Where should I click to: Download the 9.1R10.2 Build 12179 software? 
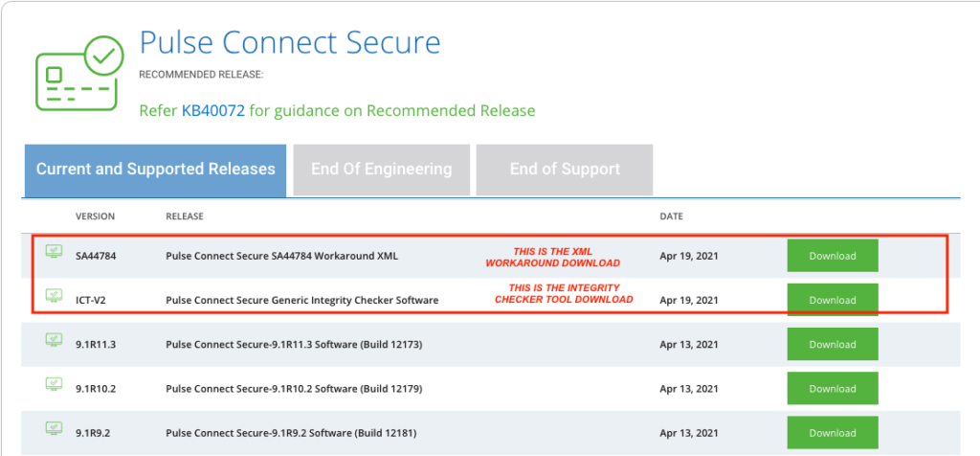pos(833,388)
